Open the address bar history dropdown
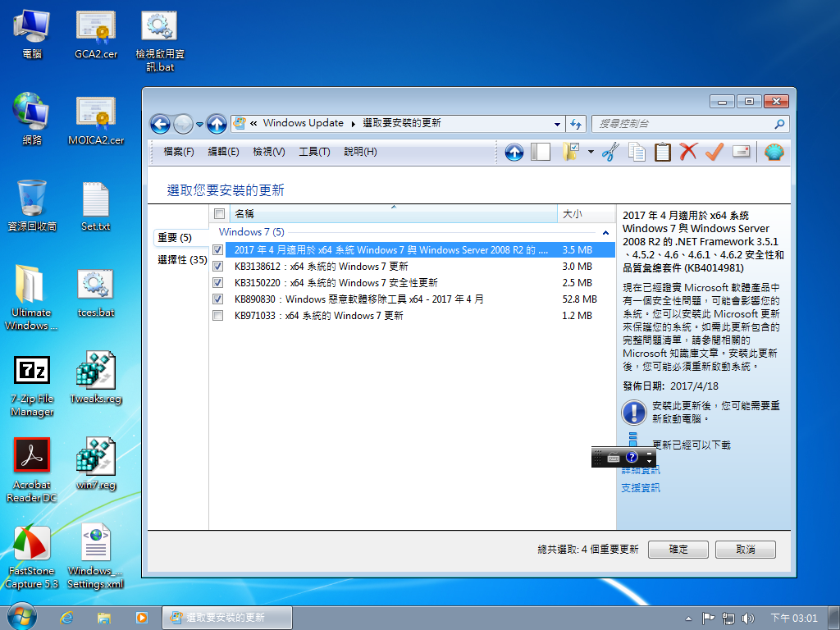Screen dimensions: 840x630 (557, 125)
